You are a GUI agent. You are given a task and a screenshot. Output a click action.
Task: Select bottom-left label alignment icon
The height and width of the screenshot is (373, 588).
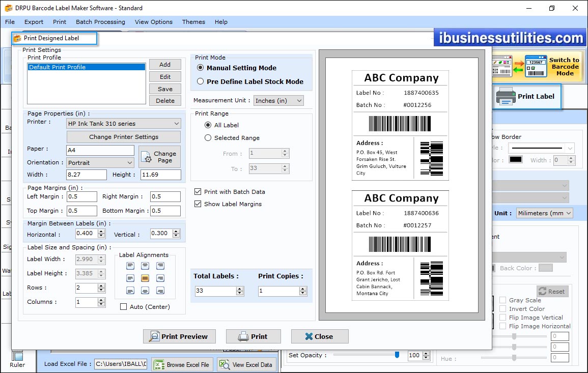(x=130, y=291)
